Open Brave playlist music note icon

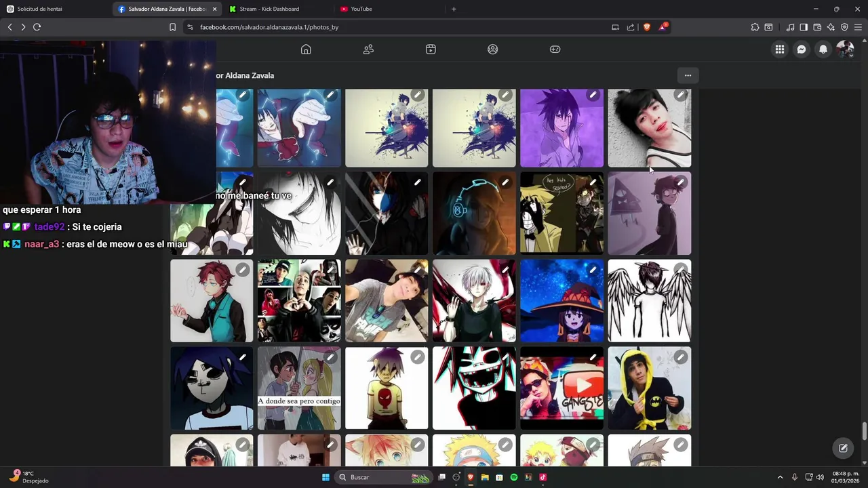coord(790,27)
